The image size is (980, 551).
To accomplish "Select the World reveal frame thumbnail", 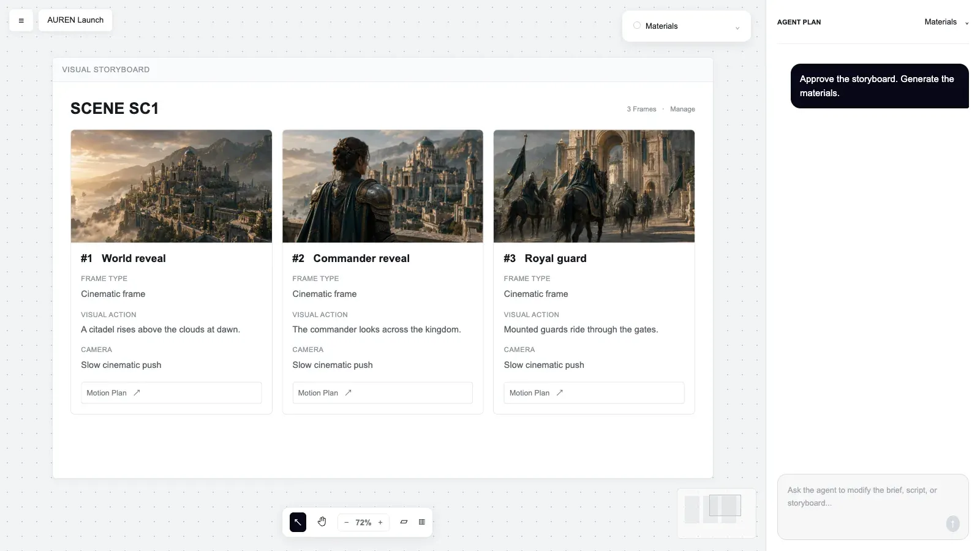I will click(x=171, y=186).
